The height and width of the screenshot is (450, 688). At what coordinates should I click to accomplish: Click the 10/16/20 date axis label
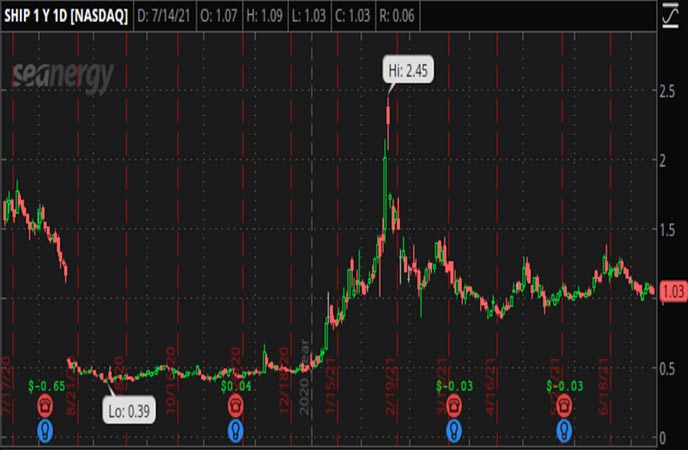(170, 381)
